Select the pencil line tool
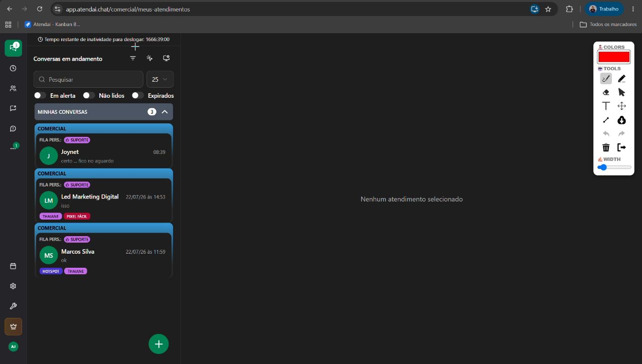Image resolution: width=642 pixels, height=364 pixels. (621, 78)
